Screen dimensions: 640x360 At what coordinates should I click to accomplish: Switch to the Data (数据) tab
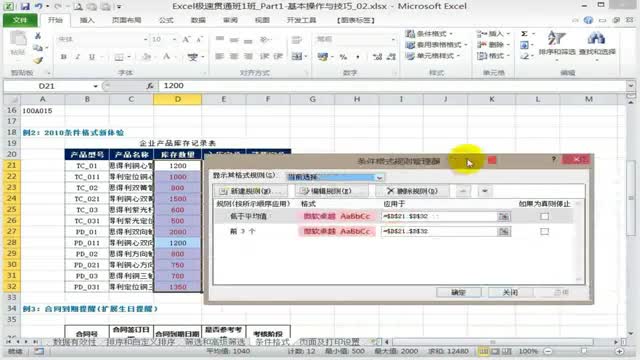tap(198, 20)
